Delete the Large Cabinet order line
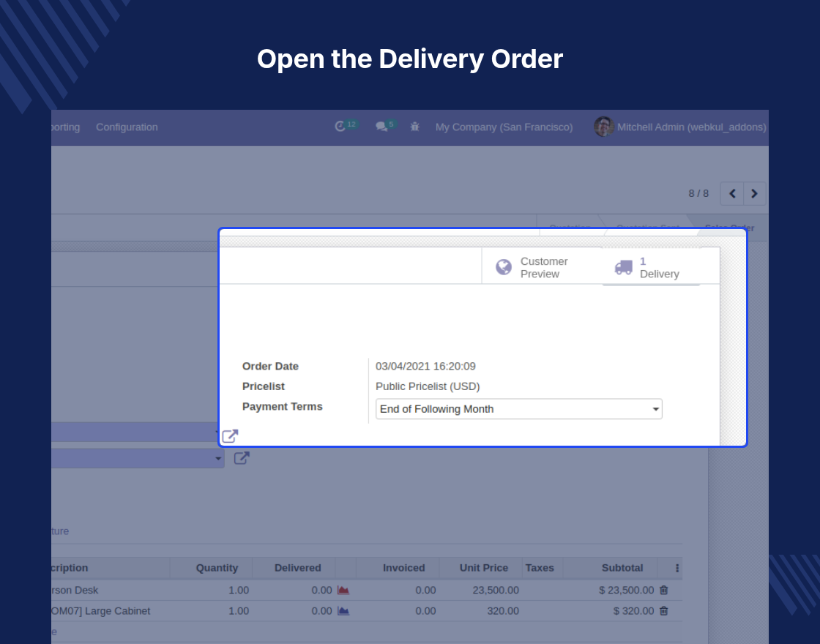 (664, 611)
